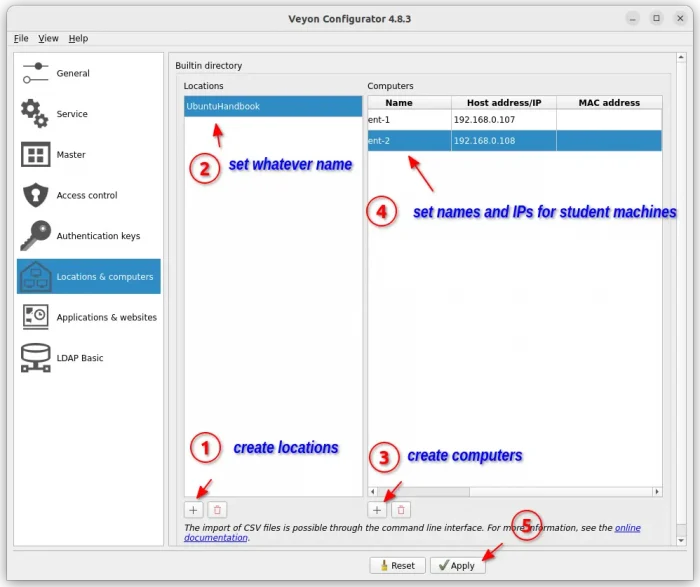The height and width of the screenshot is (587, 700).
Task: Go to Authentication keys page
Action: pyautogui.click(x=97, y=236)
